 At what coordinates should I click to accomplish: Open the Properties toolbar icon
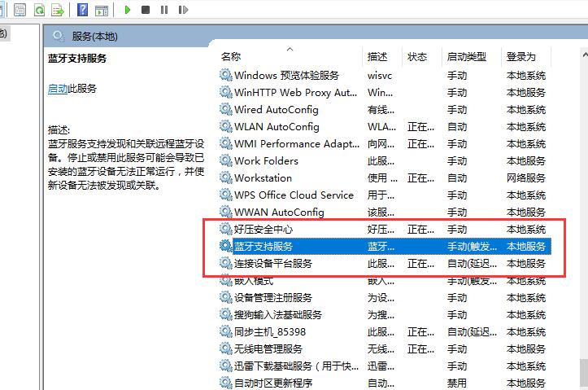click(20, 10)
